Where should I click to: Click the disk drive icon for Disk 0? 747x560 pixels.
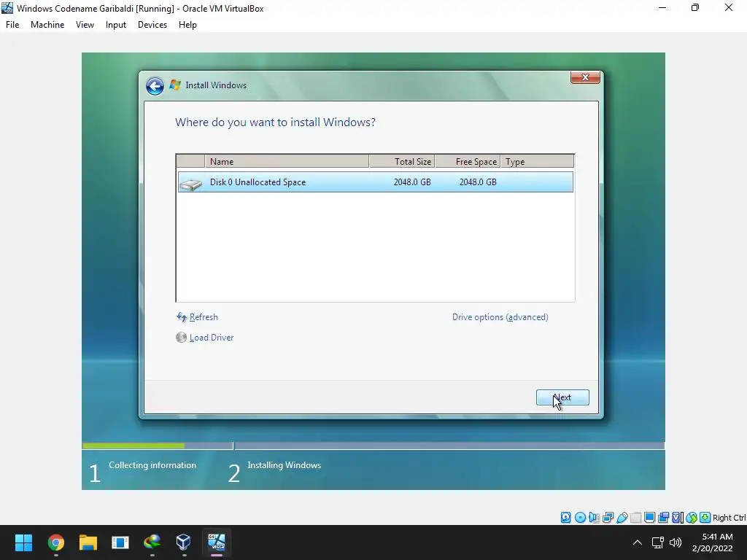tap(191, 183)
